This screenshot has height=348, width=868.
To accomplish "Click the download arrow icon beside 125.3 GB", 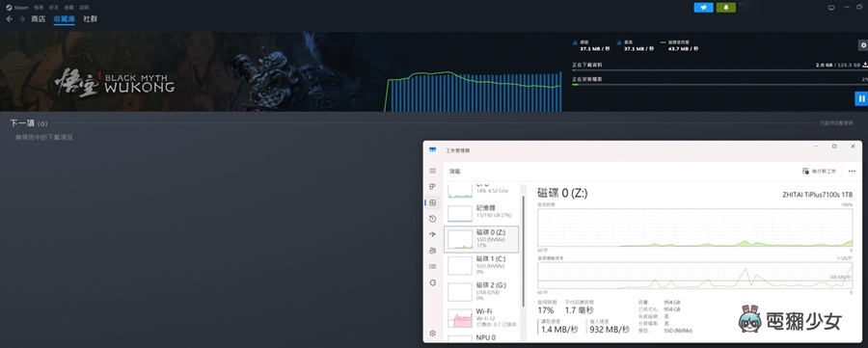I will click(x=865, y=65).
